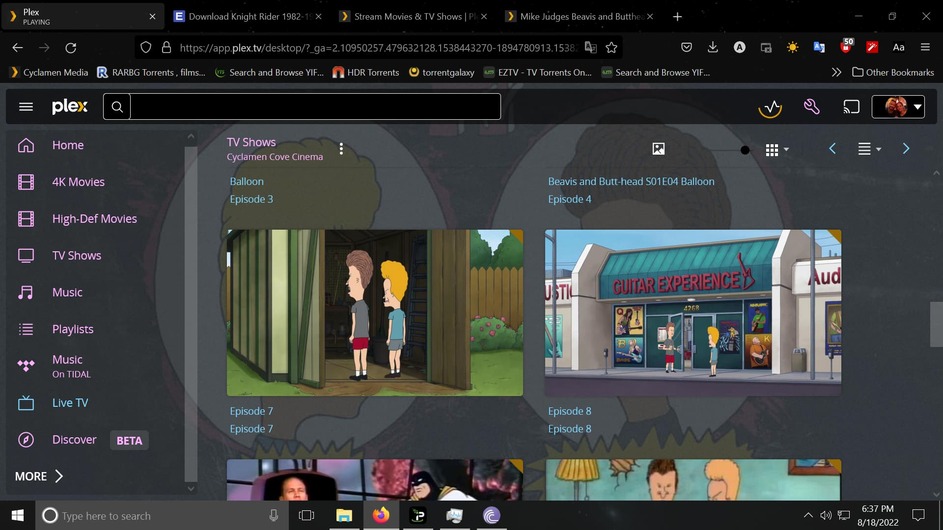Viewport: 943px width, 530px height.
Task: Reload the current page
Action: click(x=71, y=48)
